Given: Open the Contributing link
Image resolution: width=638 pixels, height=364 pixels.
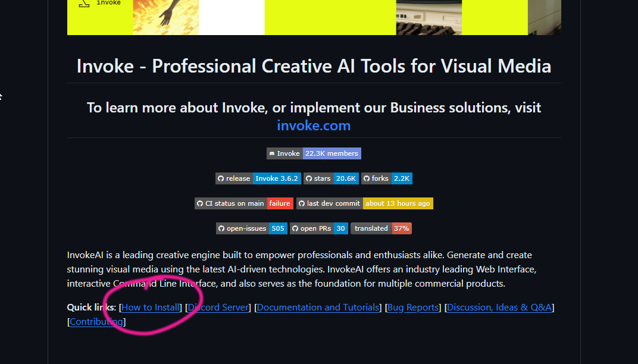Looking at the screenshot, I should tap(96, 322).
